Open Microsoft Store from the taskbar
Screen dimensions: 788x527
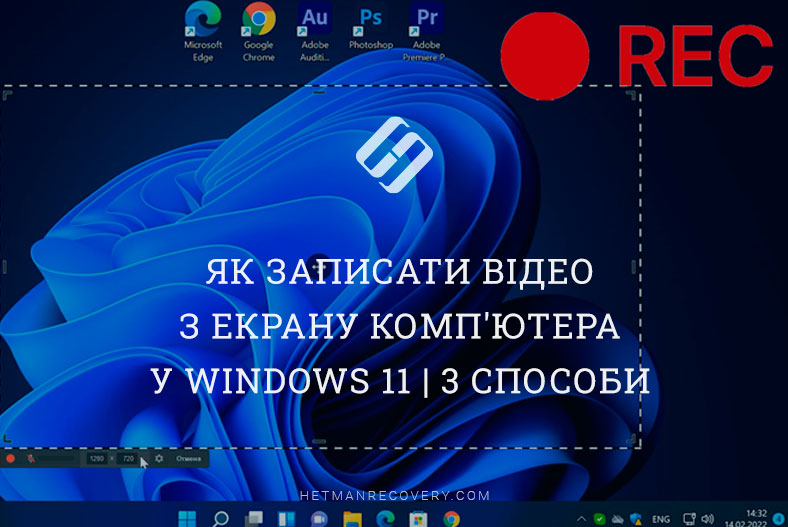tap(418, 518)
